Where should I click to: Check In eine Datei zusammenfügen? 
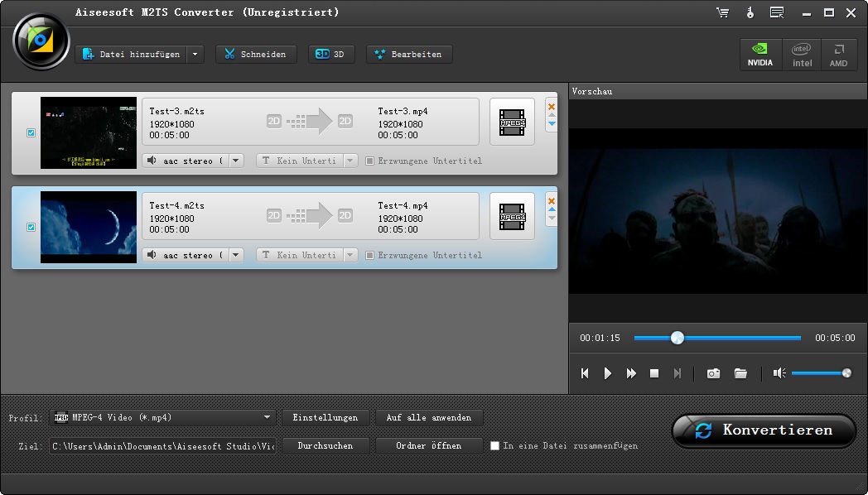495,446
